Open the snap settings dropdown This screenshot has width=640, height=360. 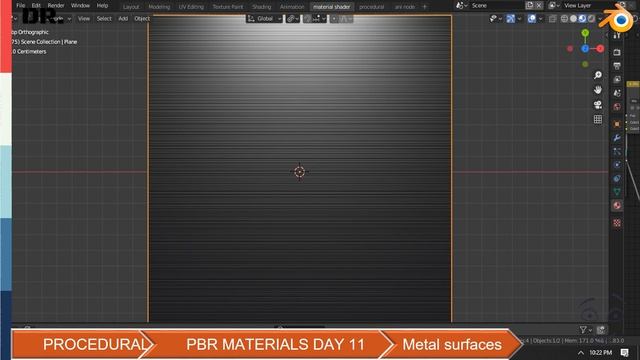coord(319,18)
